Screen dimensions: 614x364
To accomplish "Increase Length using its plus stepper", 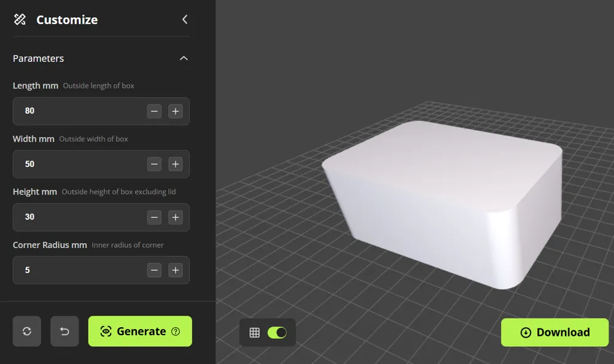I will tap(176, 111).
